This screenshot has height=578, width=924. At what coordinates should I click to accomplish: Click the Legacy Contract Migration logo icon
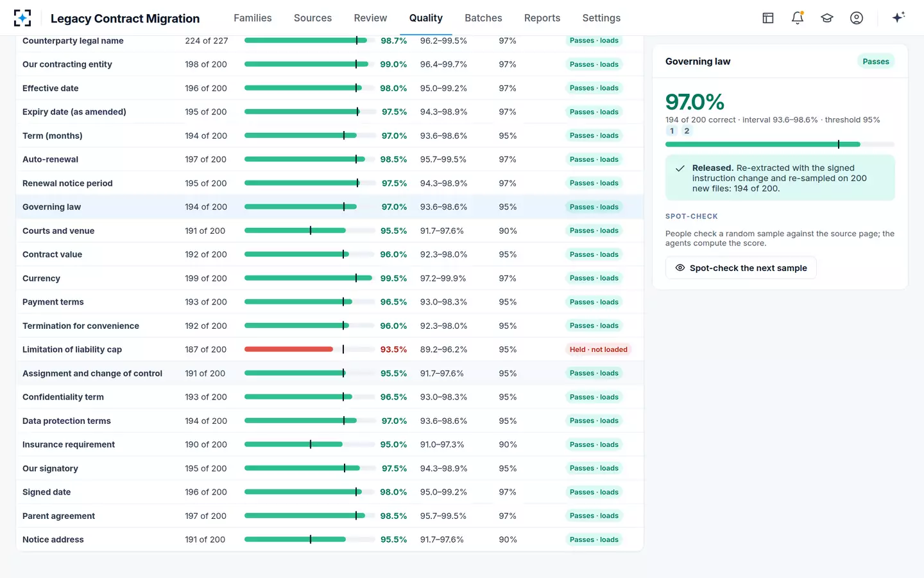22,18
